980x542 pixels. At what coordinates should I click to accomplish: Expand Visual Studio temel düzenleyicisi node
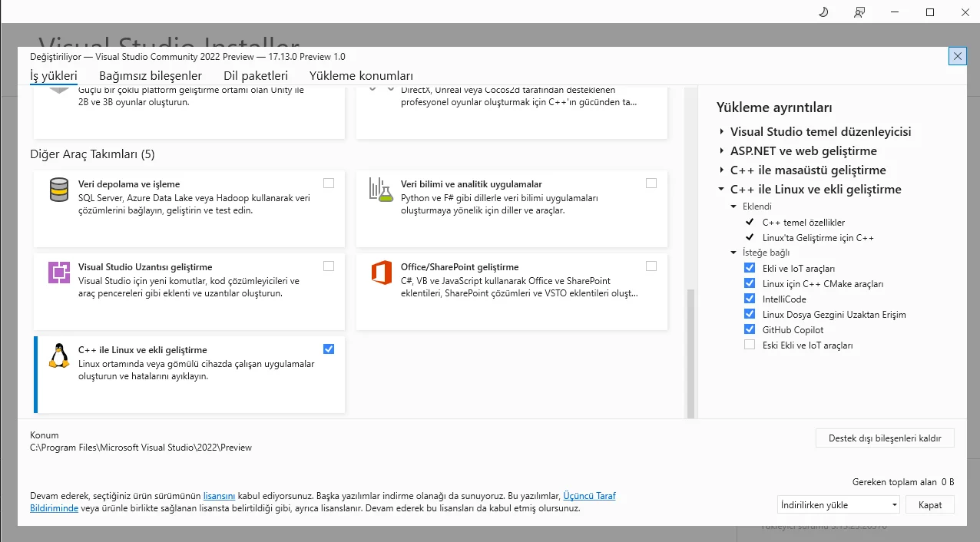click(722, 132)
